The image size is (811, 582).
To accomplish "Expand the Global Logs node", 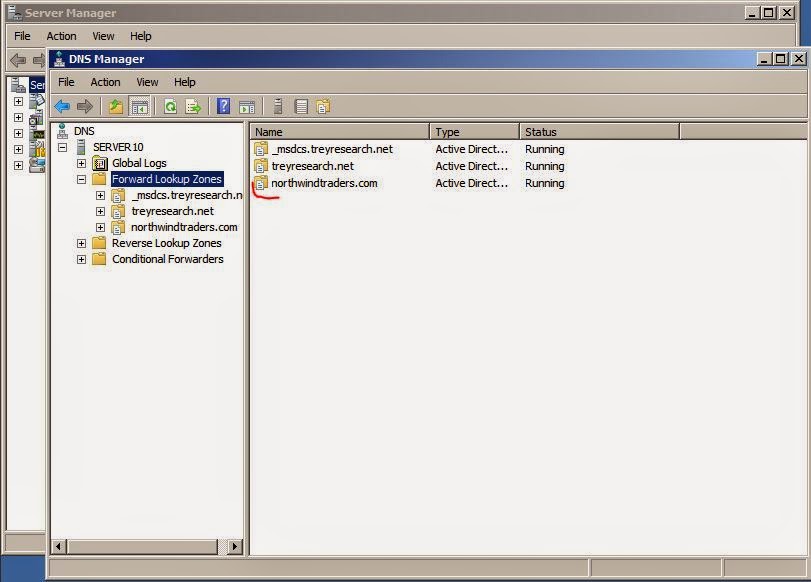I will click(x=82, y=163).
